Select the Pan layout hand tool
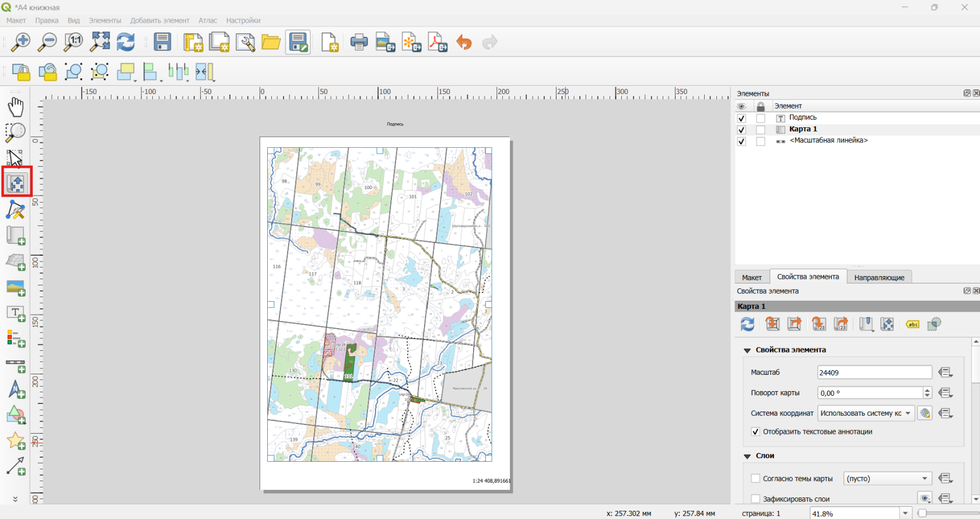 click(16, 107)
